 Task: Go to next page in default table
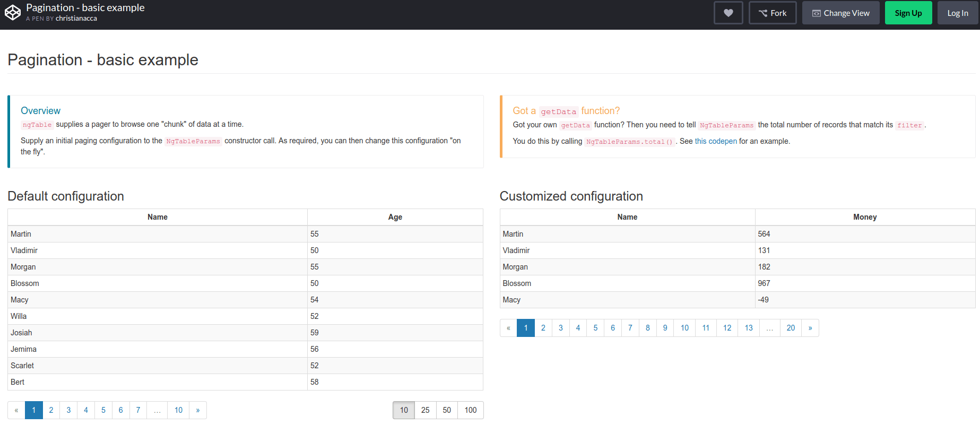coord(198,410)
